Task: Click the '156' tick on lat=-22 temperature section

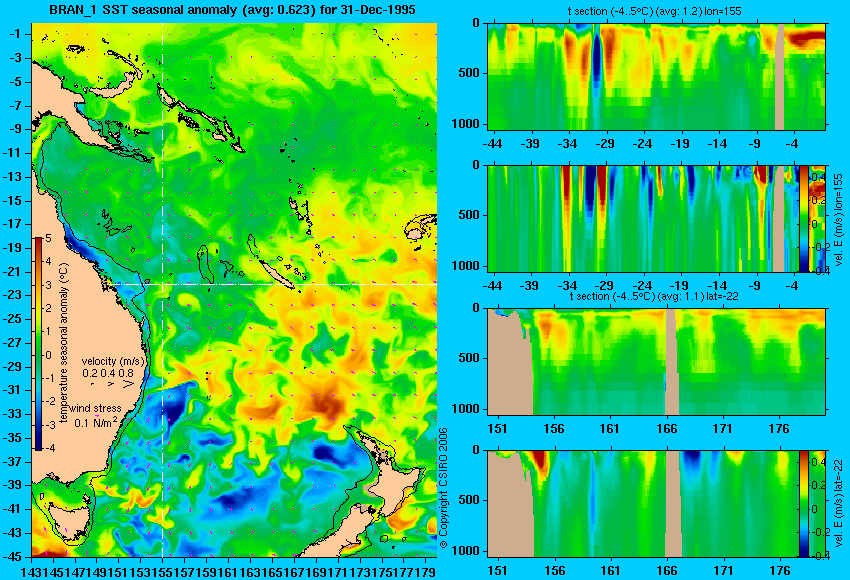Action: click(x=553, y=429)
